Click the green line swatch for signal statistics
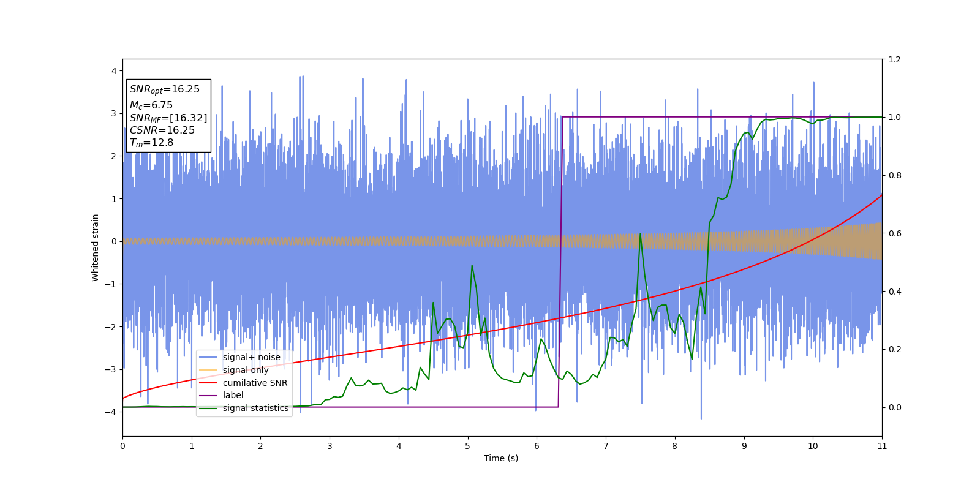 [x=208, y=408]
